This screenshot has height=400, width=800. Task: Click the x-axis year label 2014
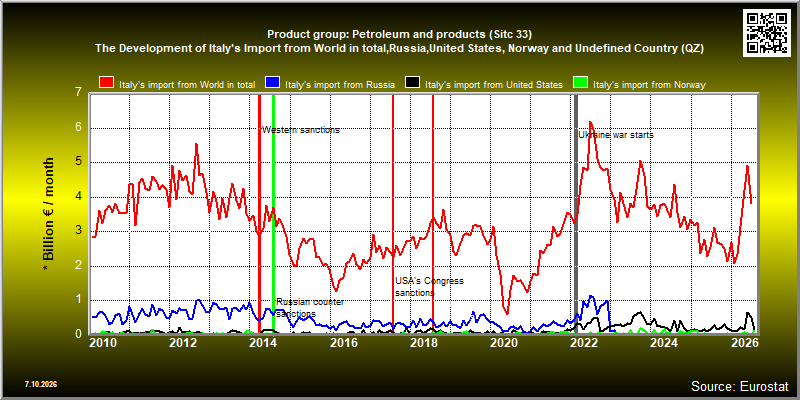coord(264,342)
